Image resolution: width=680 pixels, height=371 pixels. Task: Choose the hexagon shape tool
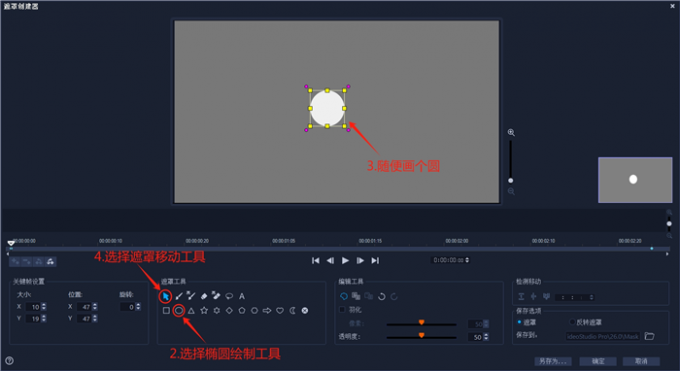click(x=255, y=310)
